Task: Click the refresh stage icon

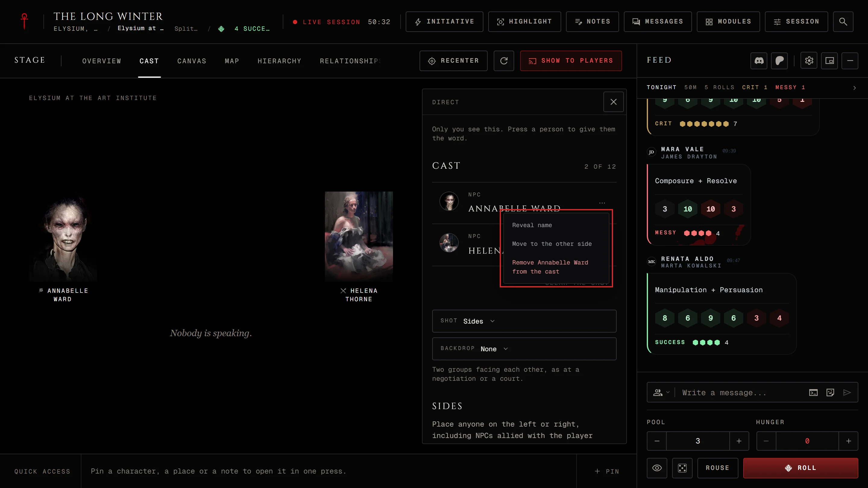Action: [x=504, y=61]
